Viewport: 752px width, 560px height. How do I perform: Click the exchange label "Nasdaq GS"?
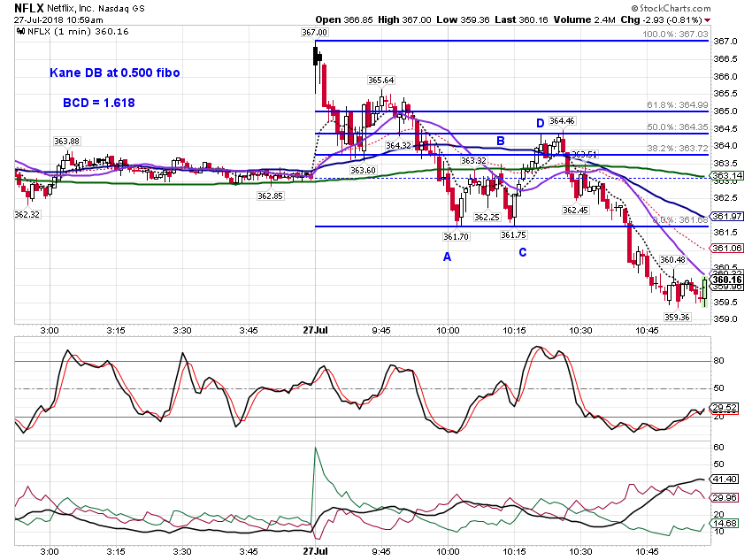pos(121,9)
